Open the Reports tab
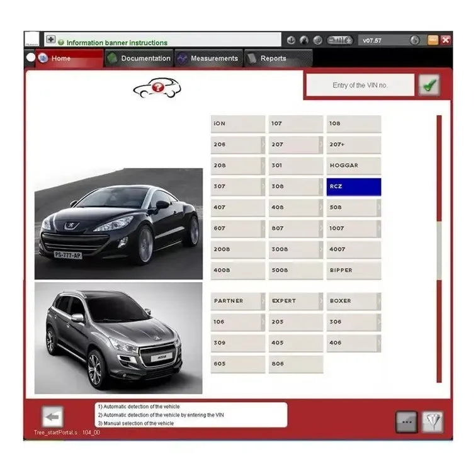The image size is (476, 476). point(278,59)
